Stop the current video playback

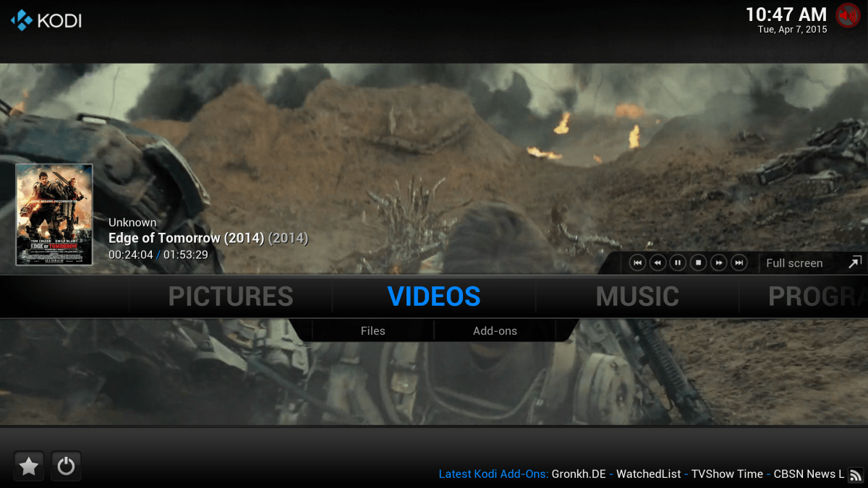coord(698,263)
